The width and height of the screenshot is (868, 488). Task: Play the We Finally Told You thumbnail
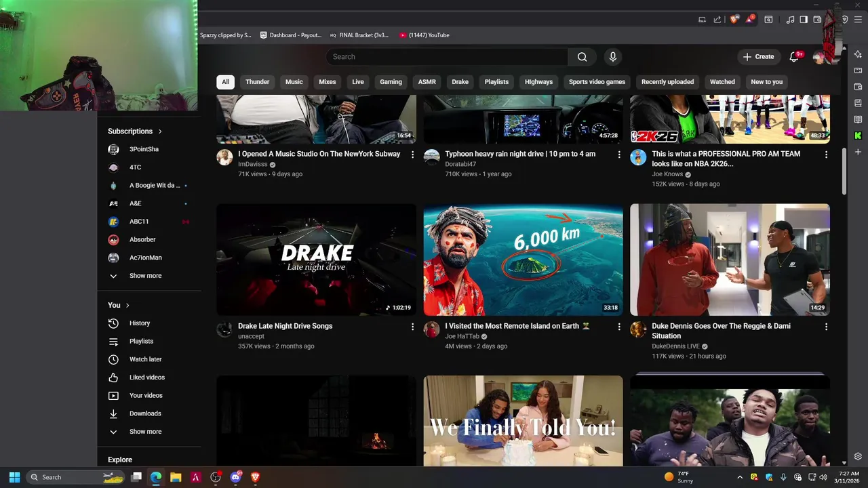[x=523, y=421]
